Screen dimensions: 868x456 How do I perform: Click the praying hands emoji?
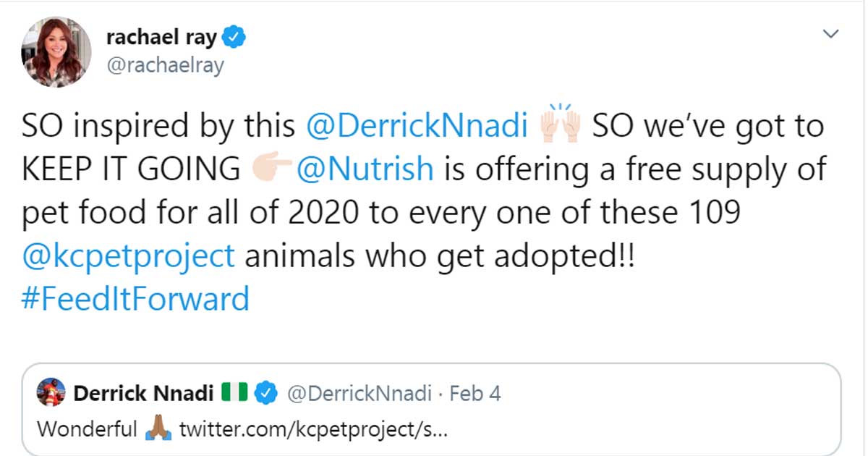158,429
